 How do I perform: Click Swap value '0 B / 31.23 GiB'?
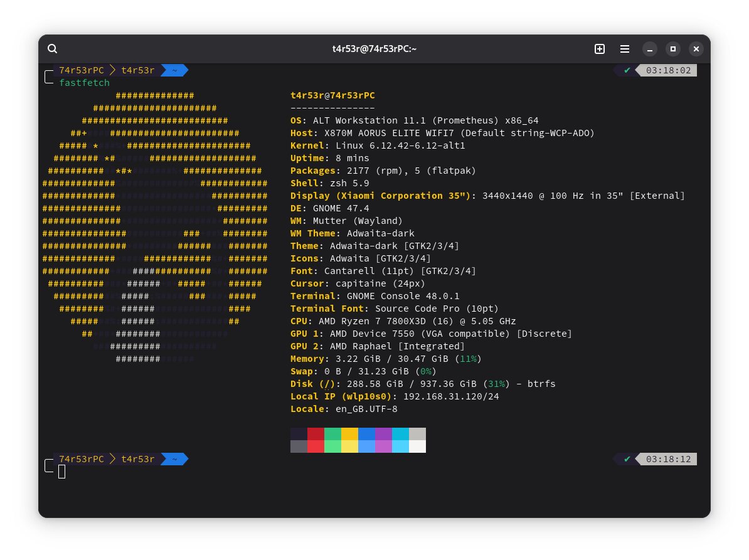pos(366,371)
